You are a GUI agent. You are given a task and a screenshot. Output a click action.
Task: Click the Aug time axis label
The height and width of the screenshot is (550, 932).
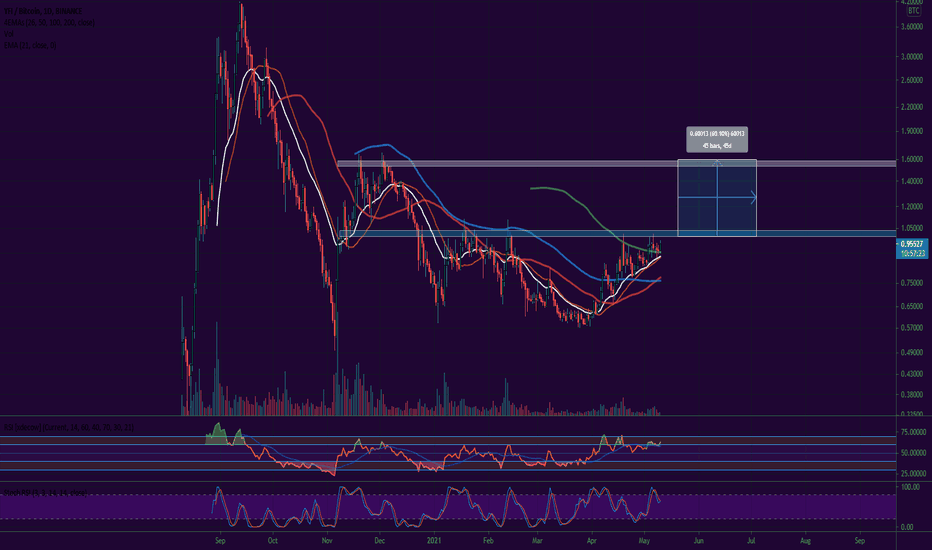(x=805, y=541)
